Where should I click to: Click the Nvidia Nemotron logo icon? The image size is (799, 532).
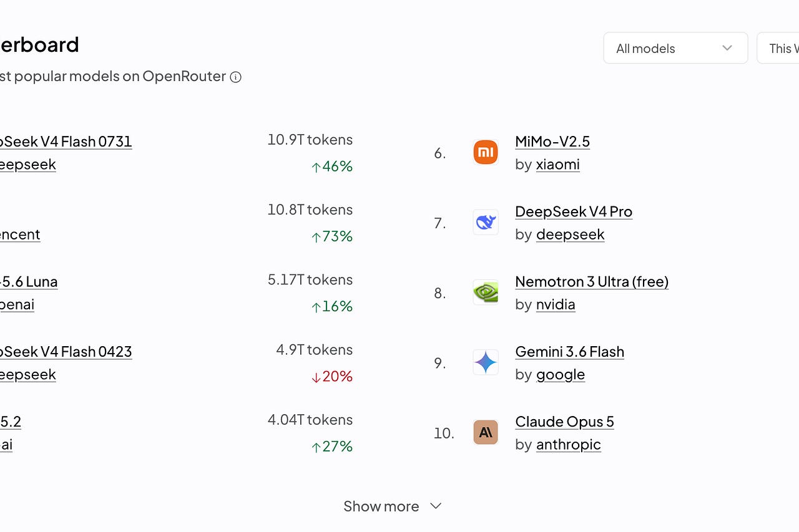[486, 292]
